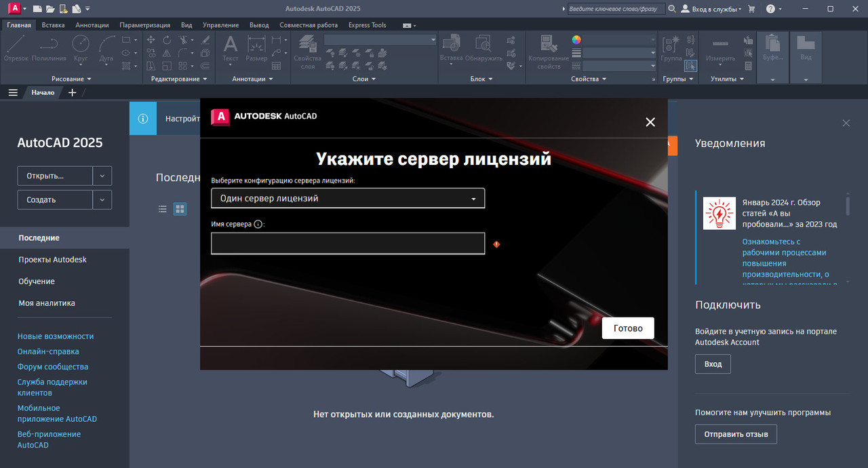Select the Начало file tab
This screenshot has height=468, width=868.
pyautogui.click(x=43, y=92)
